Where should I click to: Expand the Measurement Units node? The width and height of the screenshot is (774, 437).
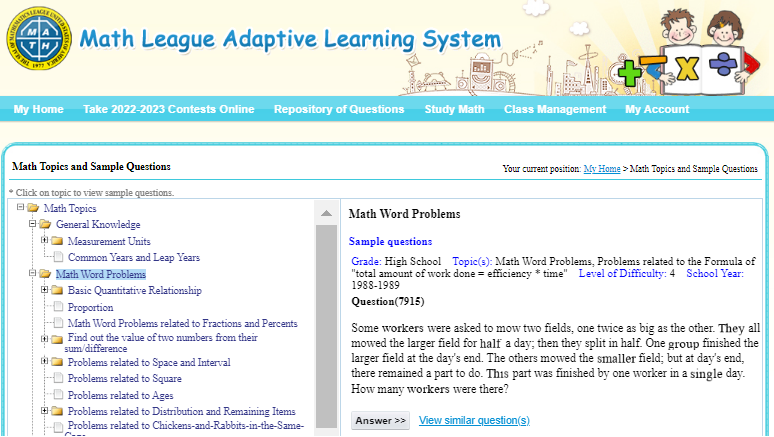coord(44,240)
